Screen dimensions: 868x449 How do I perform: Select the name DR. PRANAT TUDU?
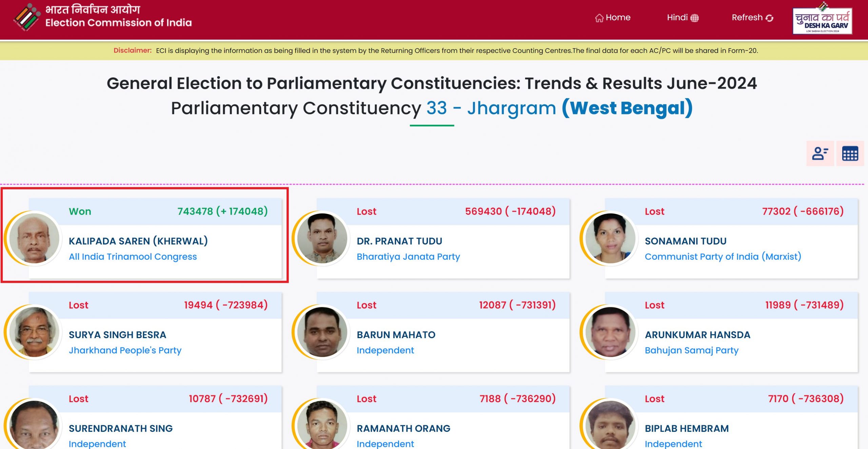(399, 241)
